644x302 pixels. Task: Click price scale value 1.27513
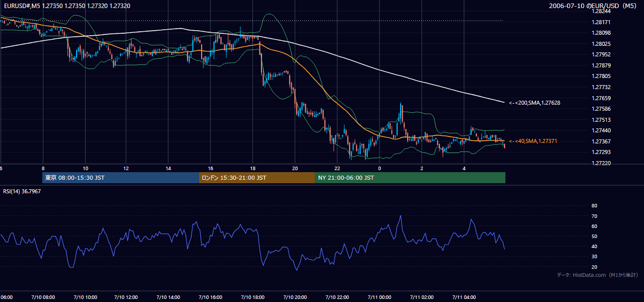[601, 120]
